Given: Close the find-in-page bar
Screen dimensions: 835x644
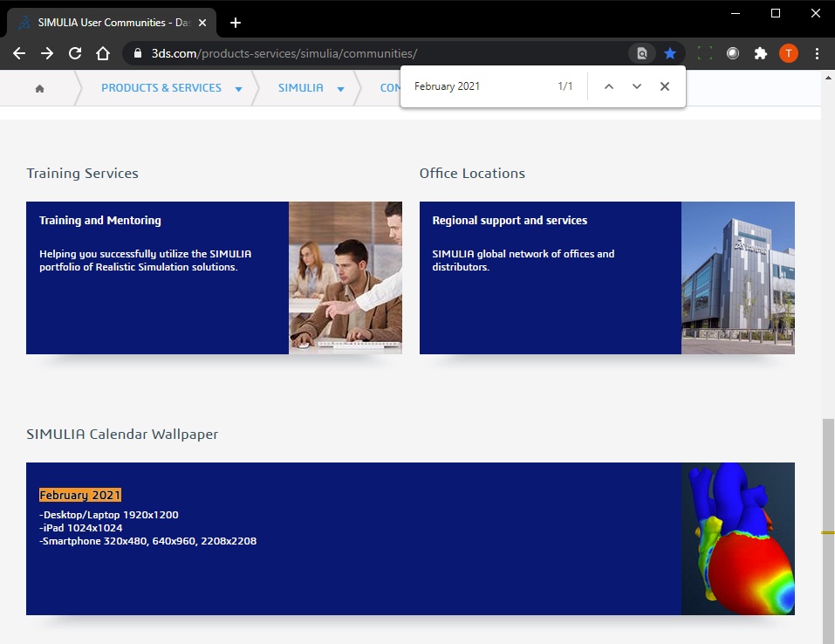Looking at the screenshot, I should point(665,86).
